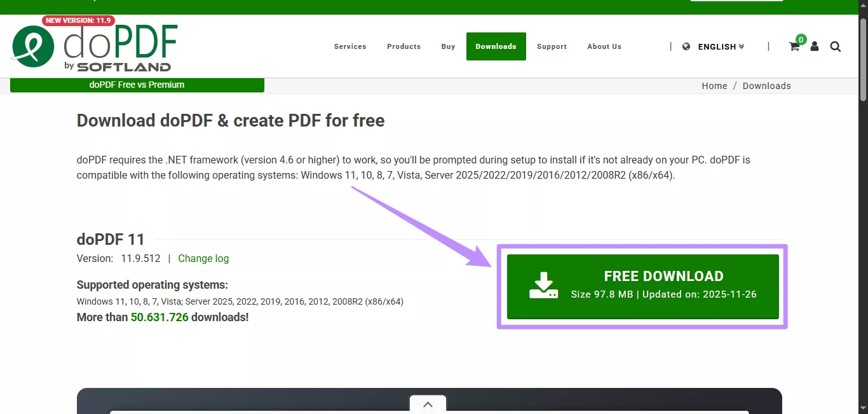Open the Buy menu item
This screenshot has height=414, width=868.
[448, 46]
